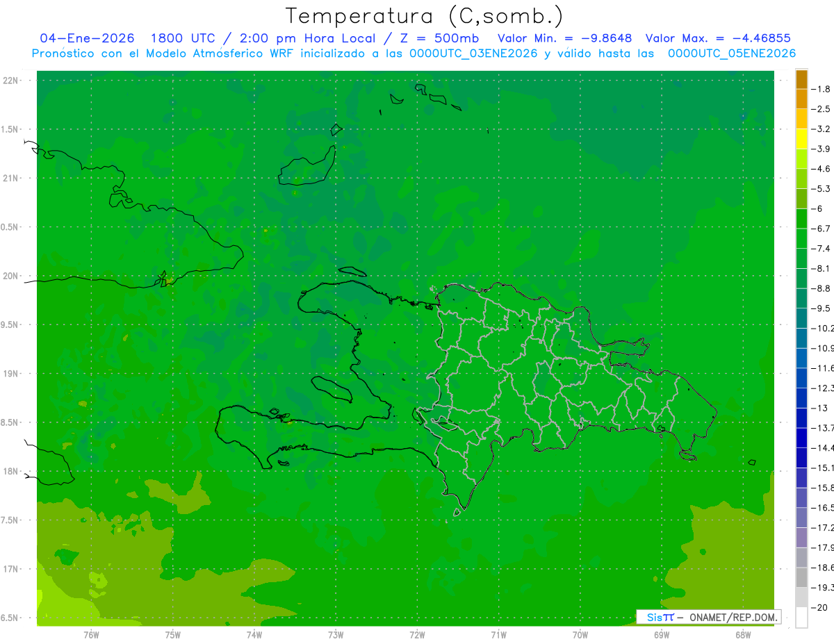Click the '69W' longitude label
This screenshot has height=644, width=834.
tap(662, 635)
